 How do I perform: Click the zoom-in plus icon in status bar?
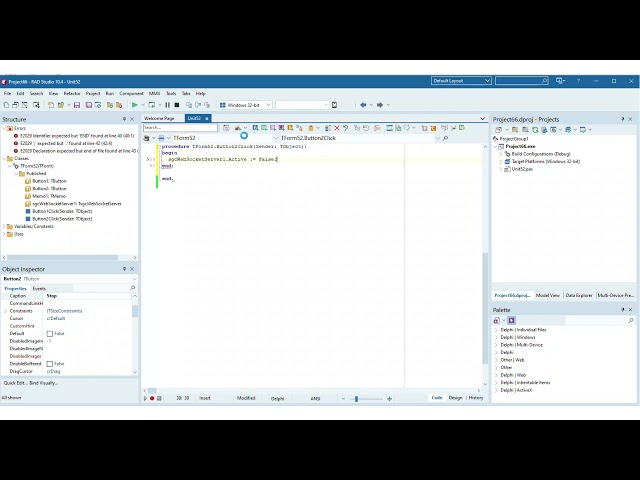(x=389, y=399)
